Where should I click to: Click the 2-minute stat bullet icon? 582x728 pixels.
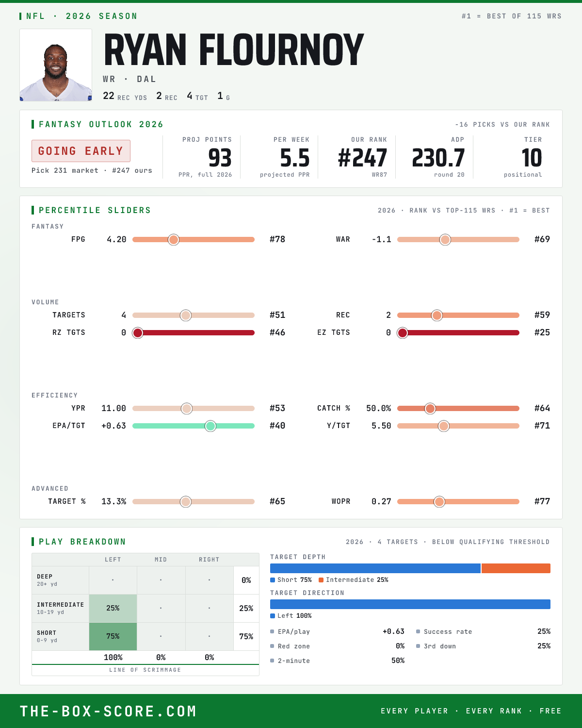tap(272, 661)
